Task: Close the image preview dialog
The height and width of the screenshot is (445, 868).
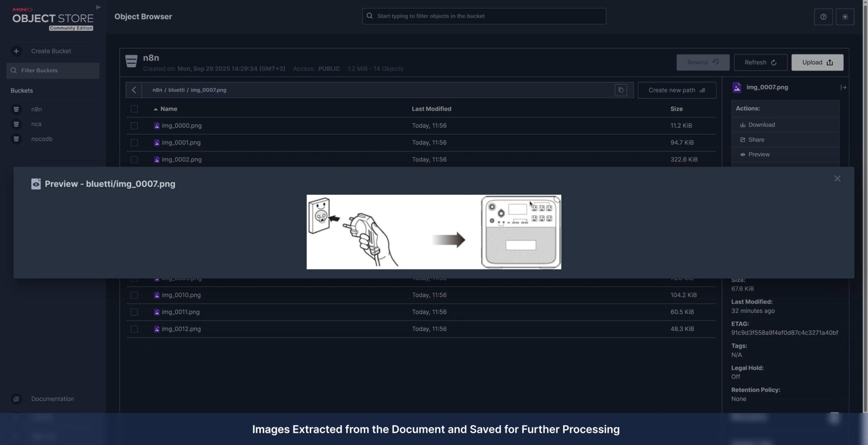Action: [x=837, y=179]
